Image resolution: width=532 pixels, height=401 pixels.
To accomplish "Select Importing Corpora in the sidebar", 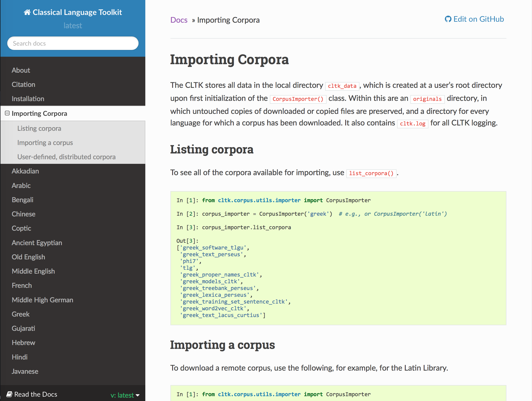I will point(39,113).
